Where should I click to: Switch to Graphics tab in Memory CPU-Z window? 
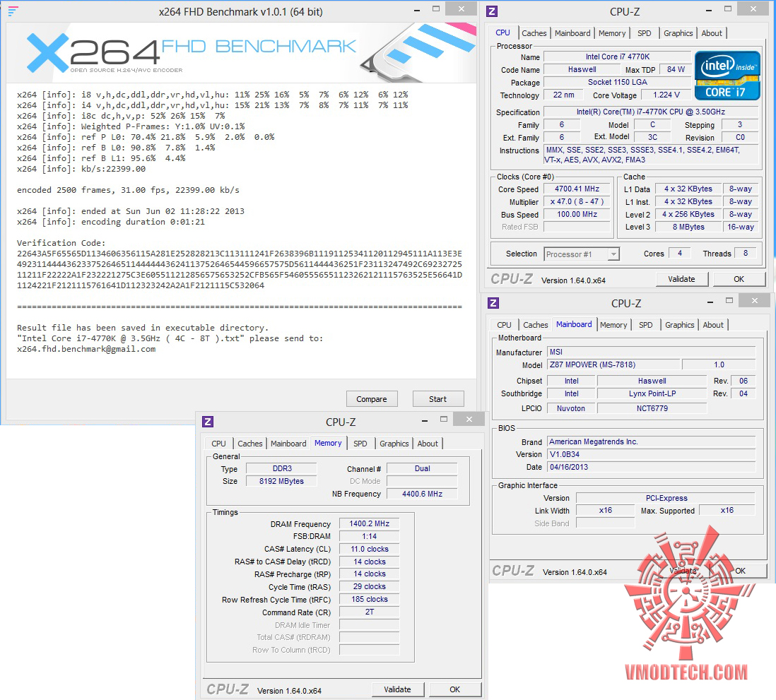tap(394, 444)
